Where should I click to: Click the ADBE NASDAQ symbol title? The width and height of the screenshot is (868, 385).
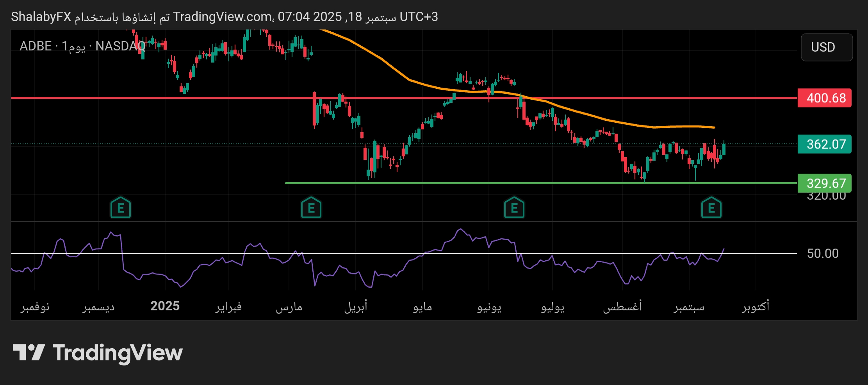pyautogui.click(x=82, y=46)
